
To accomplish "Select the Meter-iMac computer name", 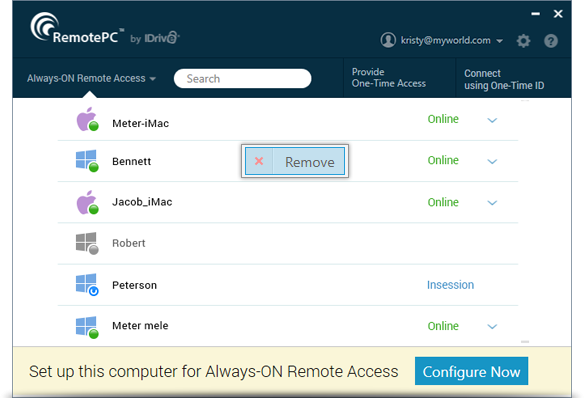I will tap(140, 123).
